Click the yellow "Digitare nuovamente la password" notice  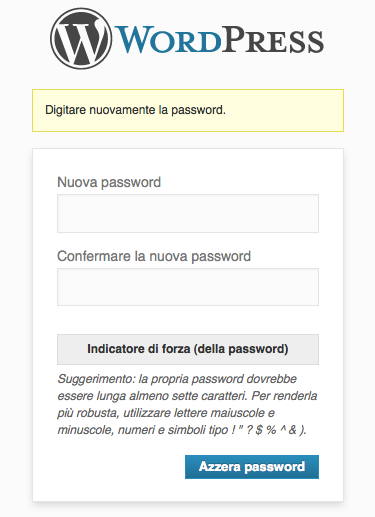pos(188,110)
